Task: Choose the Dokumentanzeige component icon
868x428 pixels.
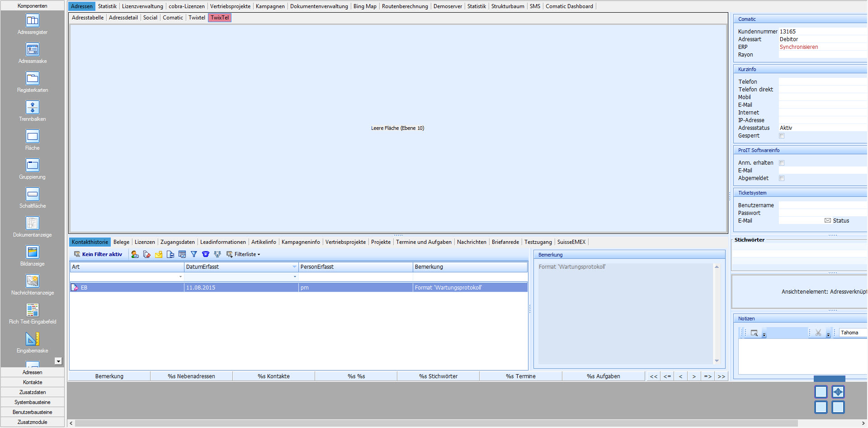Action: pos(33,224)
